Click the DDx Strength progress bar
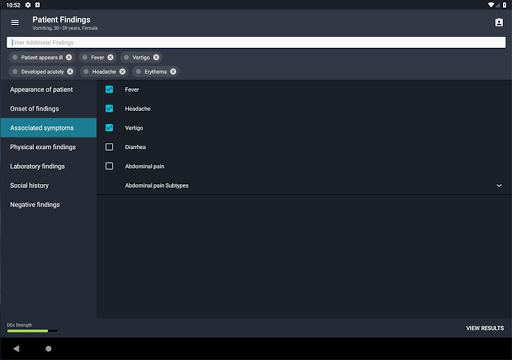The height and width of the screenshot is (360, 512). tap(32, 331)
